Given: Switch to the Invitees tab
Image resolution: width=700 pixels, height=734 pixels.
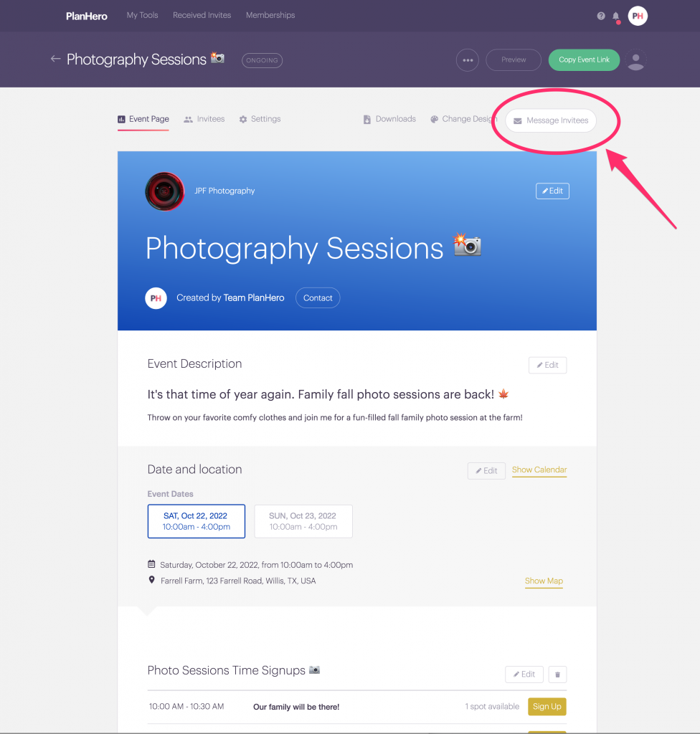Looking at the screenshot, I should [x=204, y=119].
